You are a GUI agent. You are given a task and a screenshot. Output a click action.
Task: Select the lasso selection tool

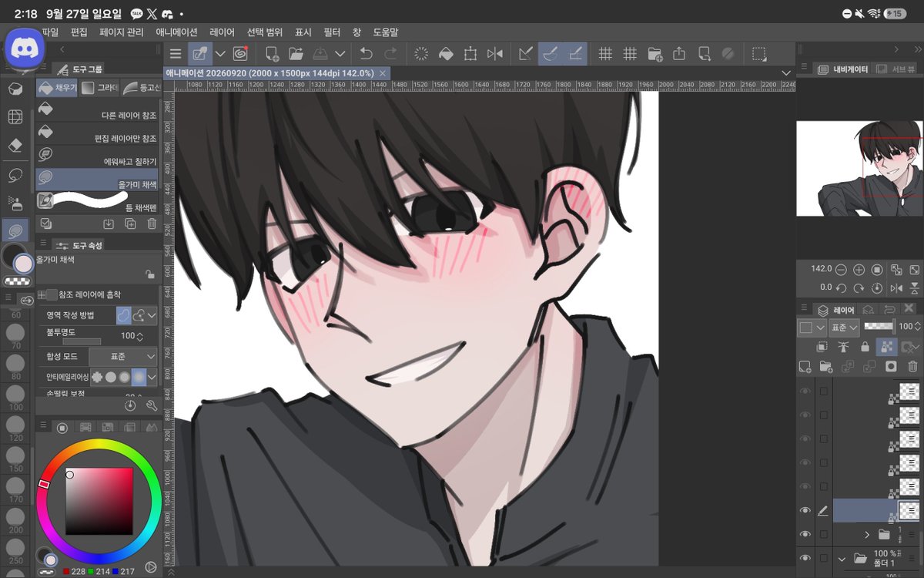[x=15, y=175]
